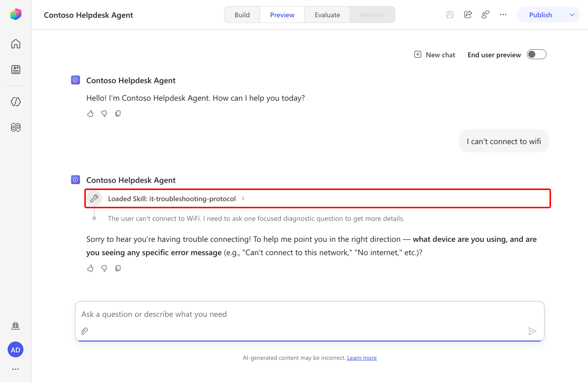The image size is (588, 382).
Task: Switch to the Evaluate tab
Action: pyautogui.click(x=328, y=15)
